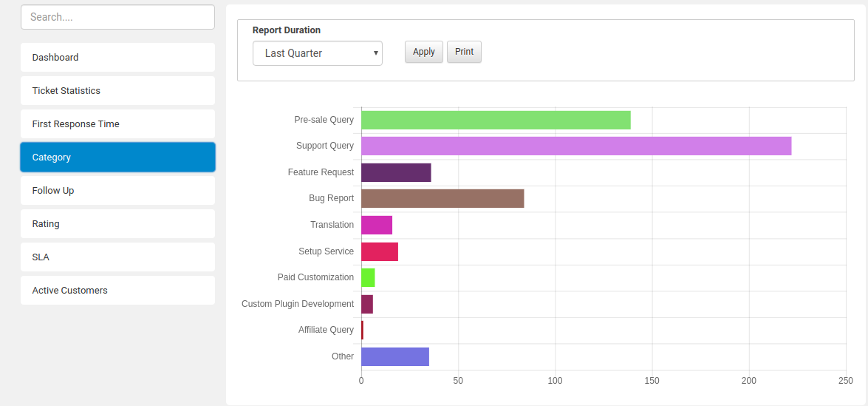Select the dark purple Feature Request bar
The height and width of the screenshot is (406, 868).
(x=396, y=172)
